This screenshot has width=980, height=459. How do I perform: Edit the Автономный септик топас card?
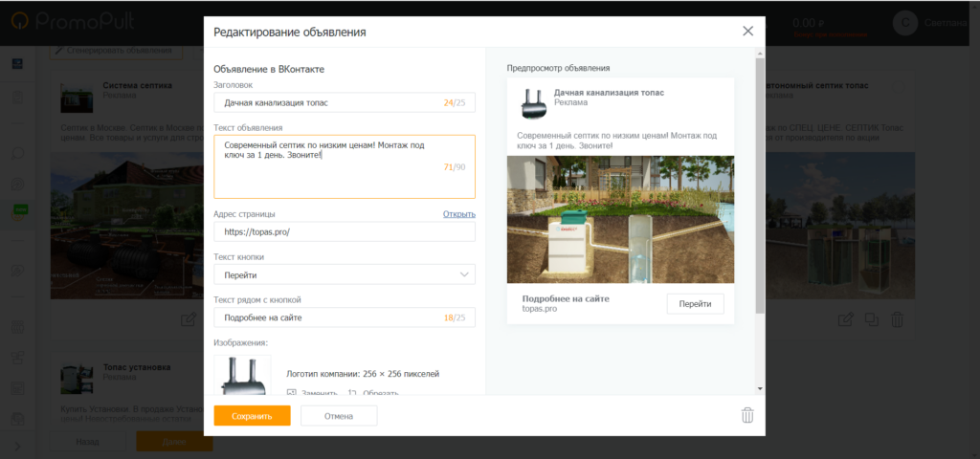pyautogui.click(x=845, y=319)
